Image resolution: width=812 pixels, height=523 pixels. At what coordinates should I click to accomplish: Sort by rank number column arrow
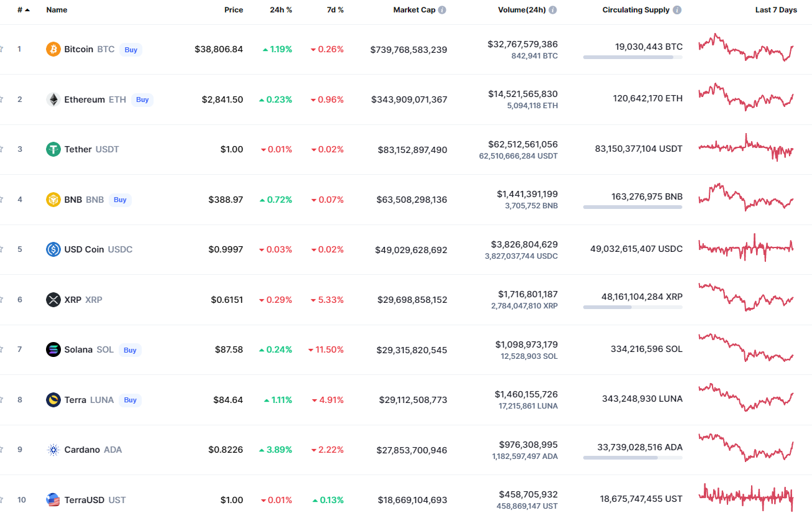[x=27, y=10]
